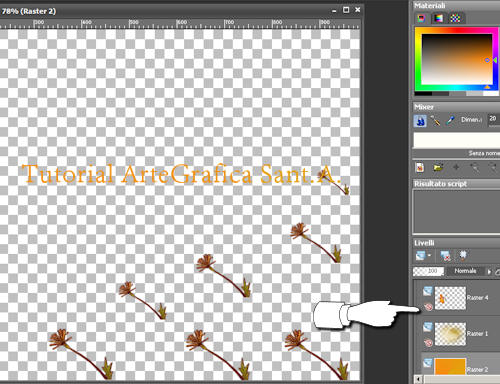Open the Normale blend mode dropdown

pos(465,271)
